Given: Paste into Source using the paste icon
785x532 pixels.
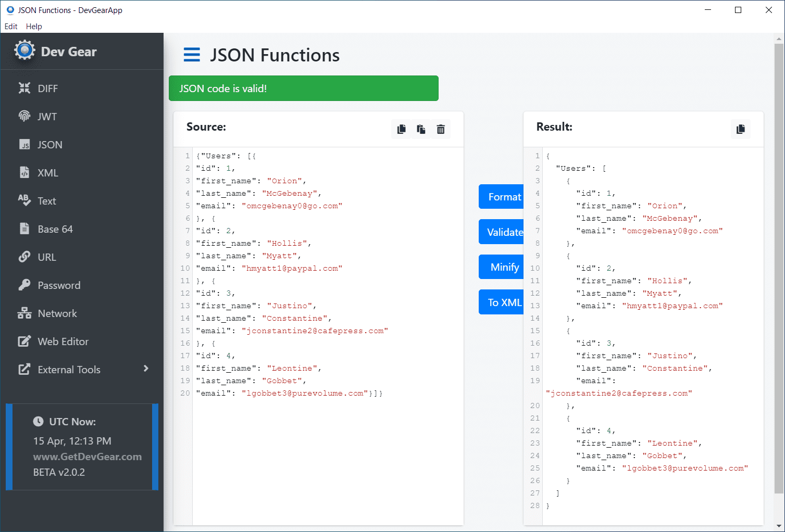Looking at the screenshot, I should (x=421, y=129).
